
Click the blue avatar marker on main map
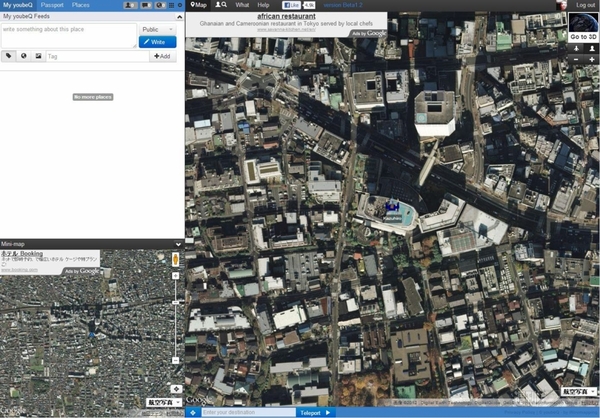coord(392,207)
